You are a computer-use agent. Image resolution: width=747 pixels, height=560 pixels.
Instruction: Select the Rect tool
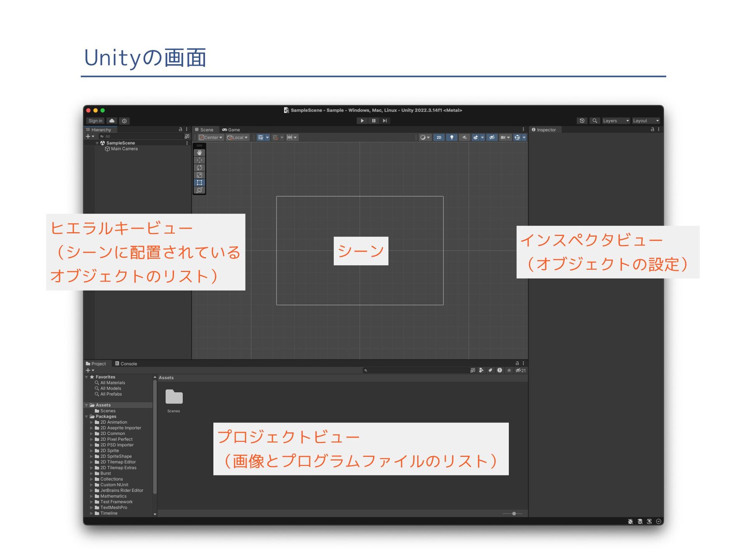pyautogui.click(x=199, y=182)
